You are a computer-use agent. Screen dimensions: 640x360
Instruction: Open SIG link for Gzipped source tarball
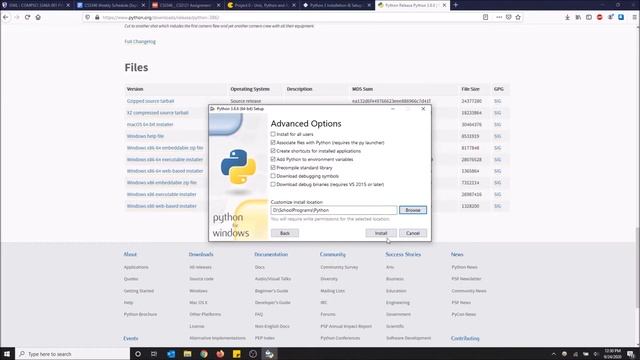(497, 101)
